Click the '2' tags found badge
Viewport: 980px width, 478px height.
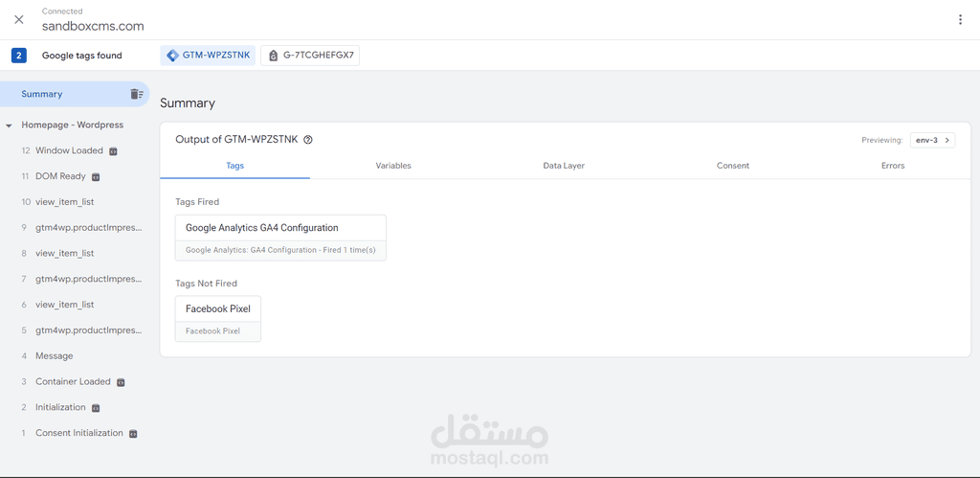point(19,56)
